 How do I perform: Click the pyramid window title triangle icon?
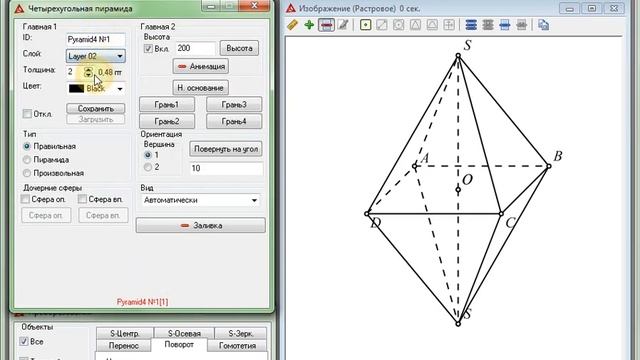(x=19, y=8)
